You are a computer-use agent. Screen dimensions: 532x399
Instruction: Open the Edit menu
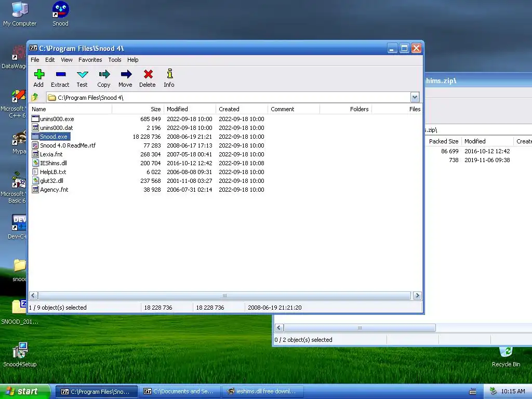click(50, 60)
